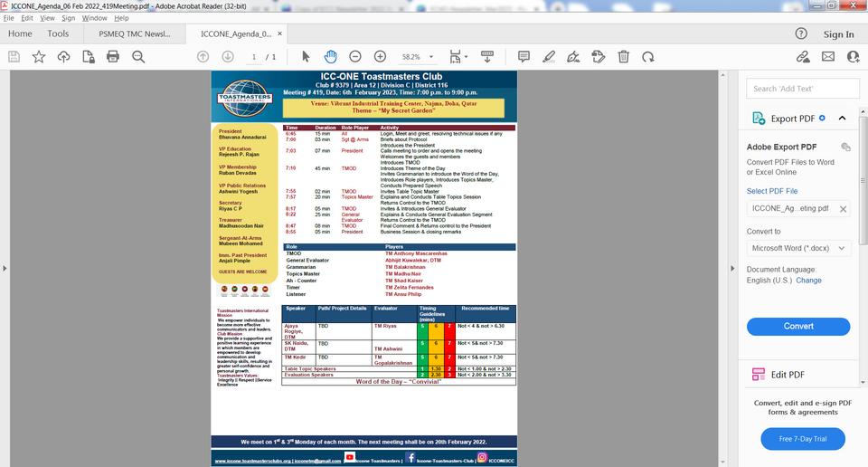Click the Print file icon
The width and height of the screenshot is (868, 467).
(113, 56)
